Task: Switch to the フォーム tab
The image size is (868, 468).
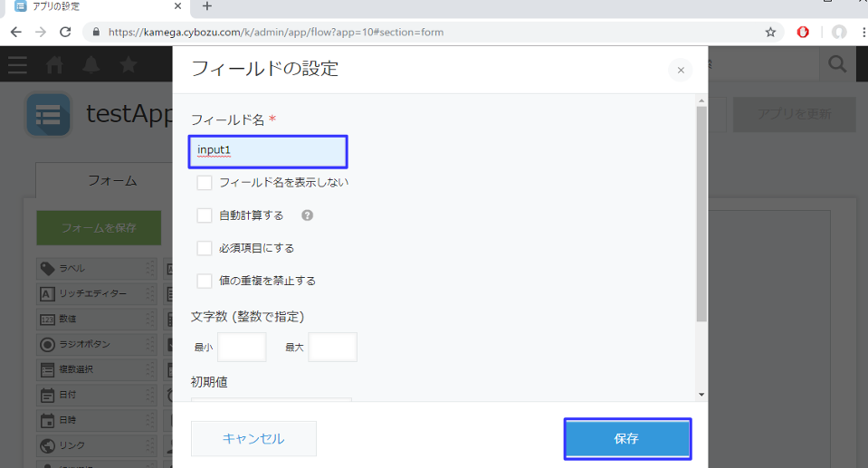Action: click(112, 181)
